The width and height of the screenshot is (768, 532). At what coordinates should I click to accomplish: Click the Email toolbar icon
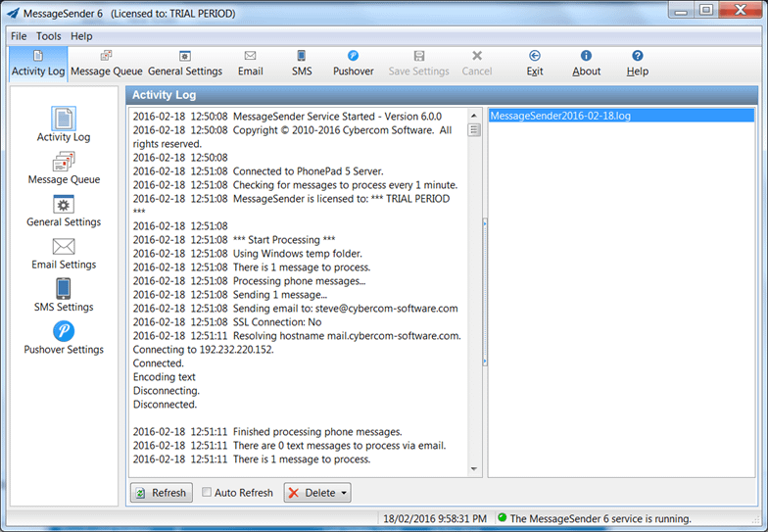pyautogui.click(x=251, y=56)
